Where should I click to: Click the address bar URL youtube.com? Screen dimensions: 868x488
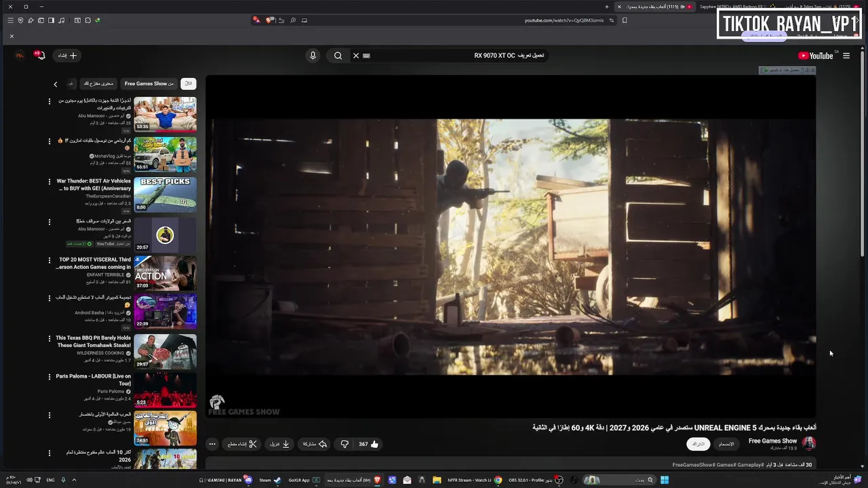564,20
